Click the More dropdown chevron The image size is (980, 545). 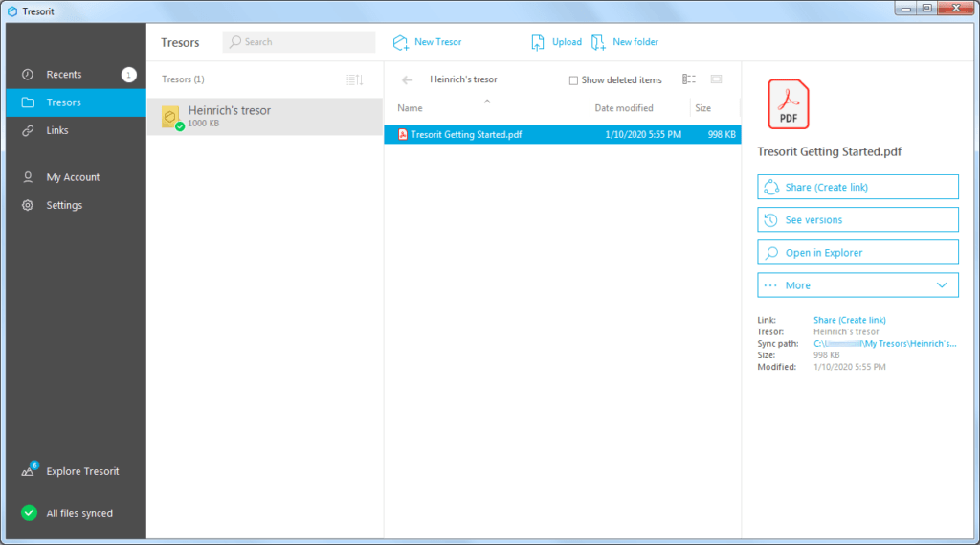[x=942, y=285]
